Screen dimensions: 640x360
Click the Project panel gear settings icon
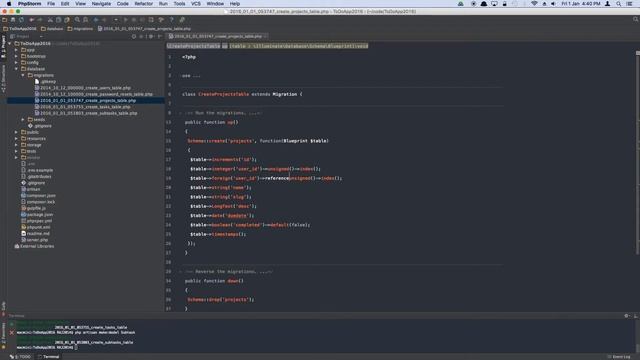[x=151, y=36]
